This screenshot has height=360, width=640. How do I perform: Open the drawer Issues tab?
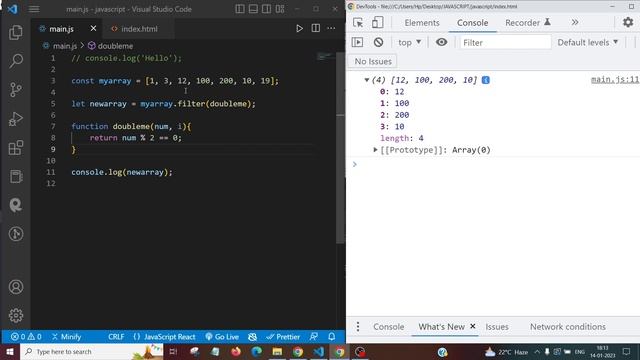(496, 327)
